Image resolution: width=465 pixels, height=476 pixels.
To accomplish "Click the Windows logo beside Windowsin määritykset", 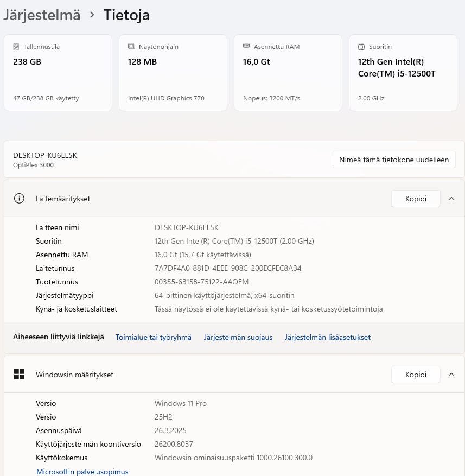I will pos(19,375).
